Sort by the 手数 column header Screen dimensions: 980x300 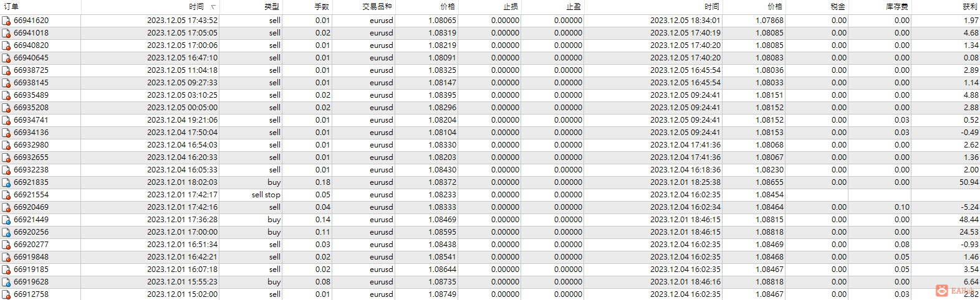click(x=322, y=7)
